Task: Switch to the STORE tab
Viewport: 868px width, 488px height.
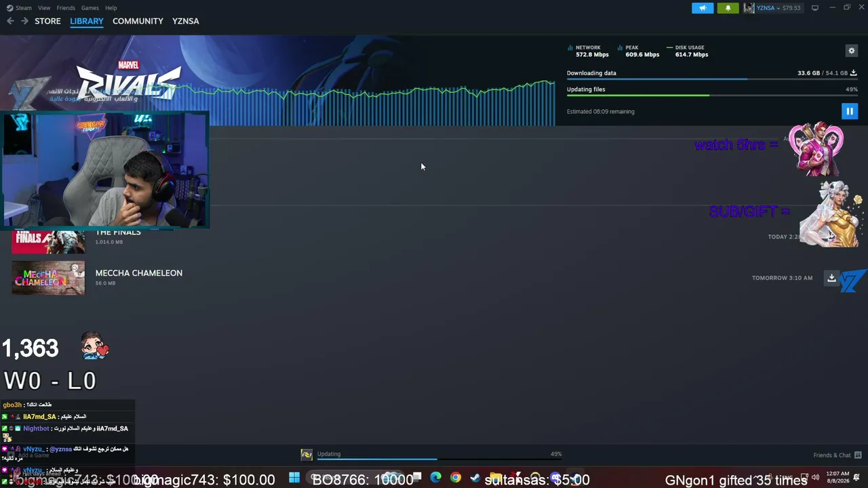Action: 47,21
